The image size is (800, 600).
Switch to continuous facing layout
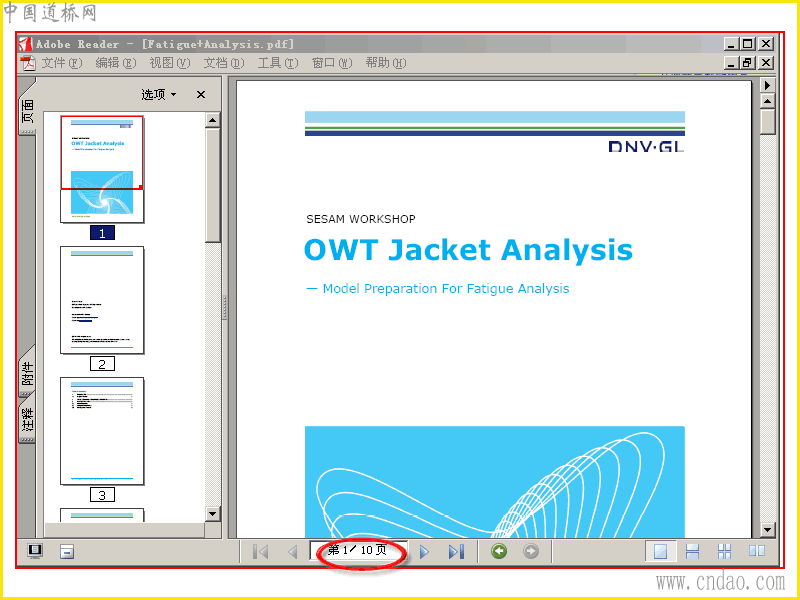coord(724,551)
